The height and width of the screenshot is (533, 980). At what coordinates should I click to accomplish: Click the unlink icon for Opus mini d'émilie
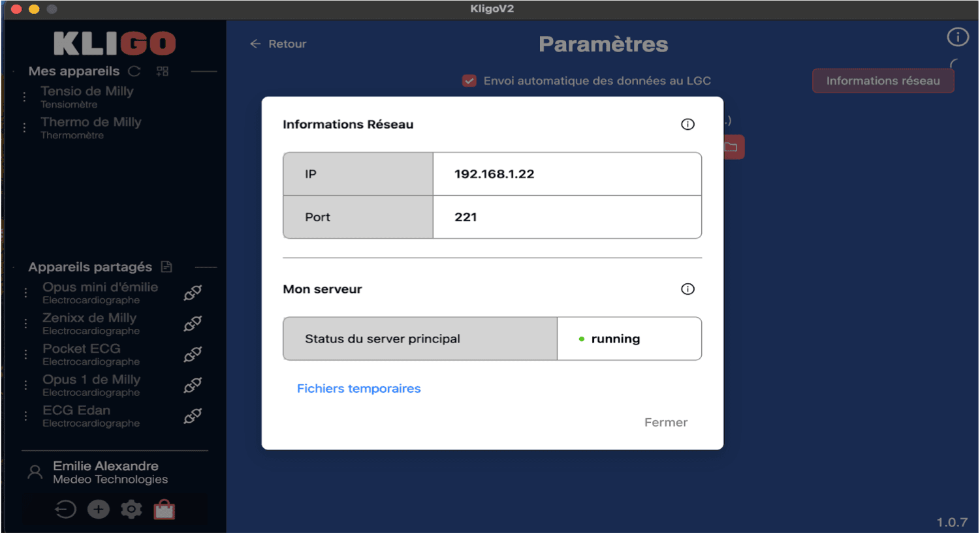point(193,293)
